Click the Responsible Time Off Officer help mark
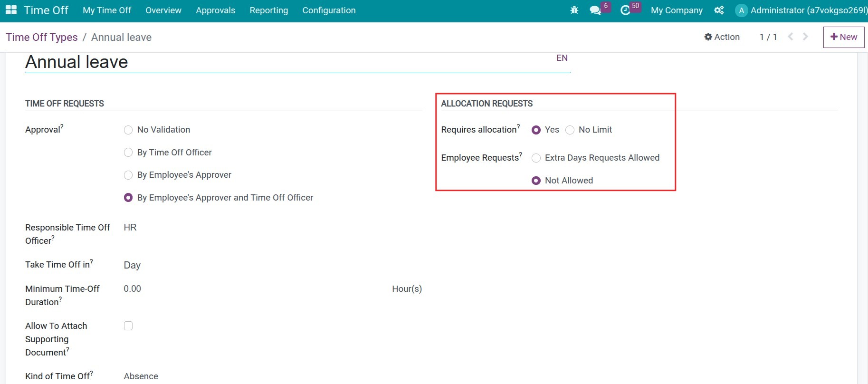Screen dimensions: 868x384 [53, 238]
